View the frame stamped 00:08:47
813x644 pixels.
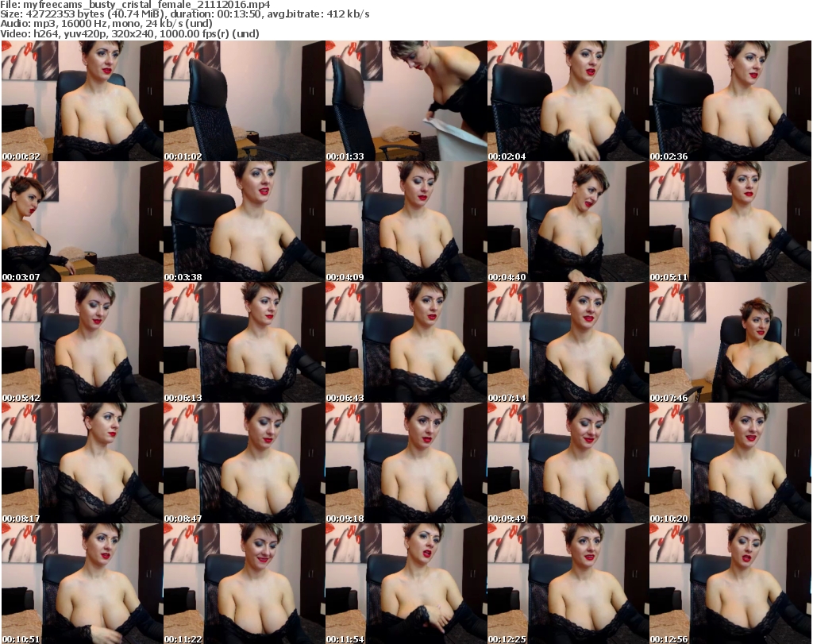tap(245, 463)
